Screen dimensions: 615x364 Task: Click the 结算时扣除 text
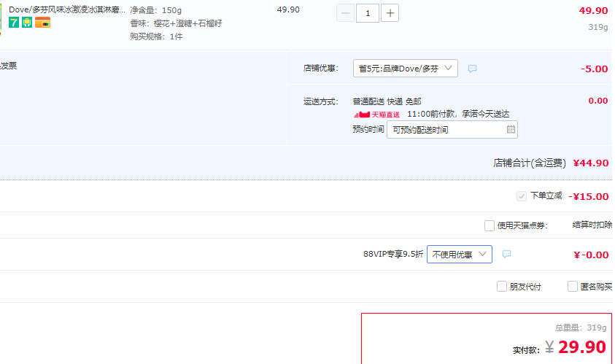click(592, 225)
